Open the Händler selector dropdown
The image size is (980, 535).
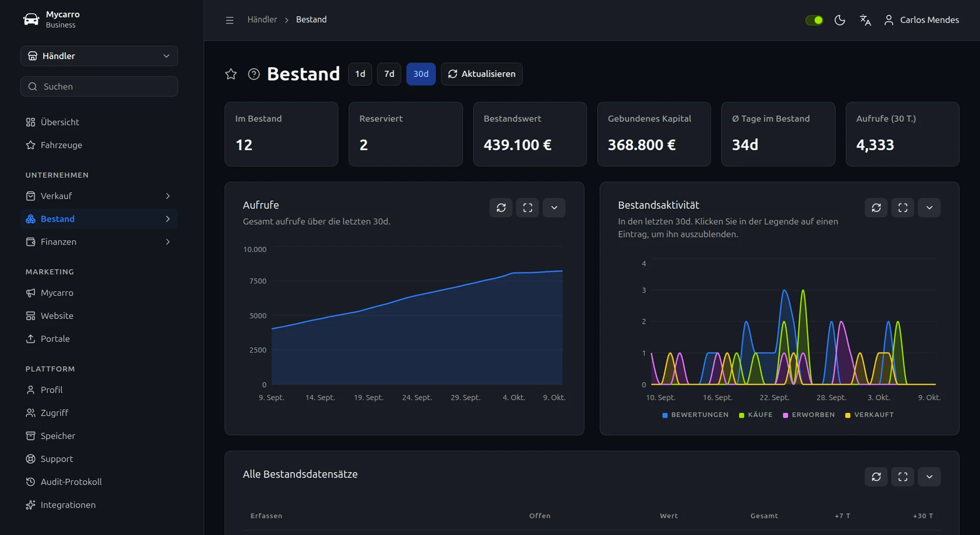point(99,56)
